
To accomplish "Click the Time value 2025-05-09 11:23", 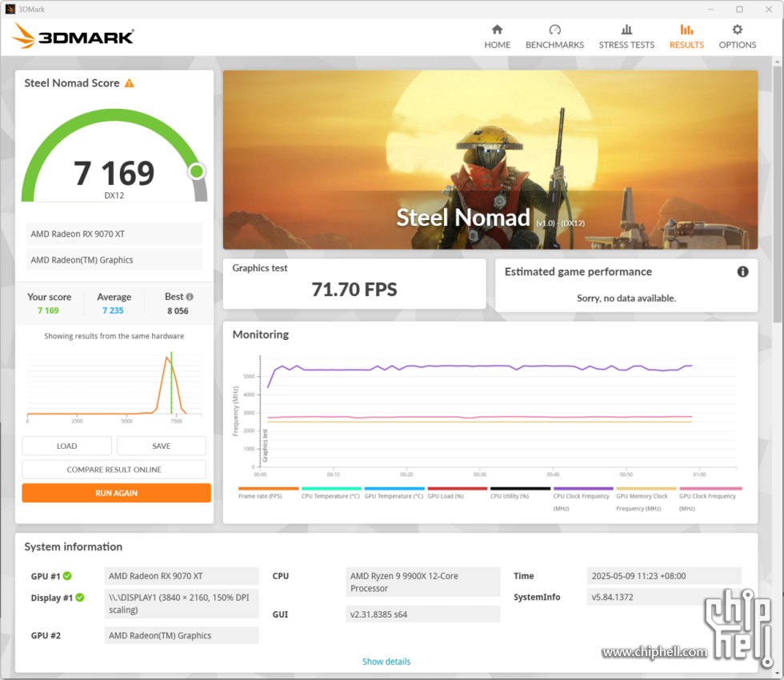I will tap(664, 576).
